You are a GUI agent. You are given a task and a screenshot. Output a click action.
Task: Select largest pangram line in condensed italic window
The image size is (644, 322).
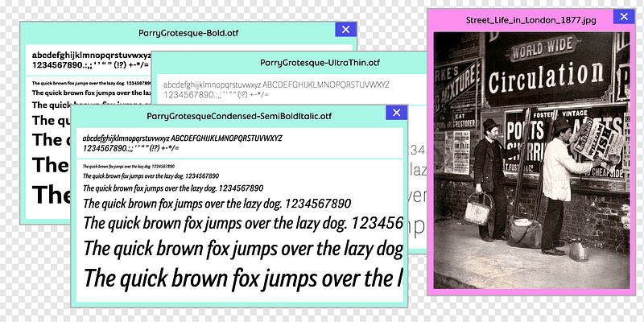click(242, 279)
